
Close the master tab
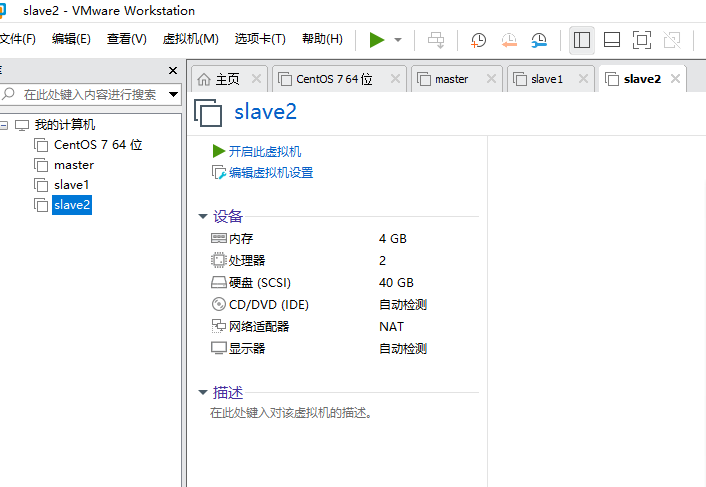tap(491, 79)
